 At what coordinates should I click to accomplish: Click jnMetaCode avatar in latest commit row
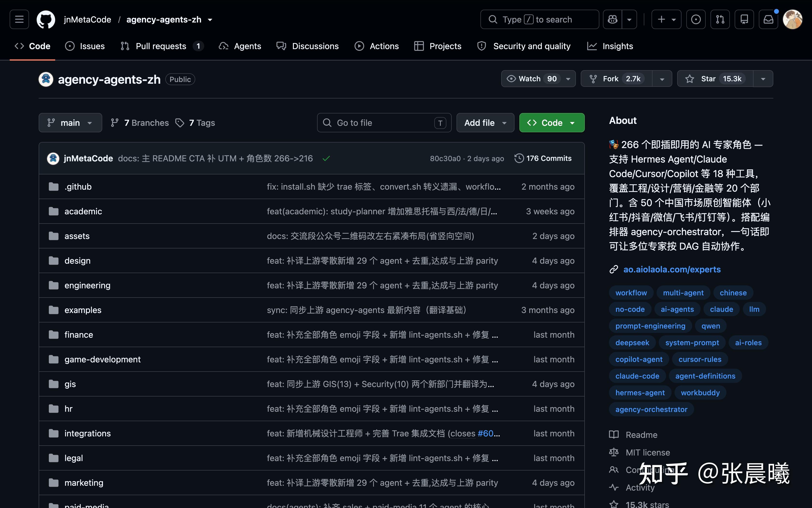(53, 158)
